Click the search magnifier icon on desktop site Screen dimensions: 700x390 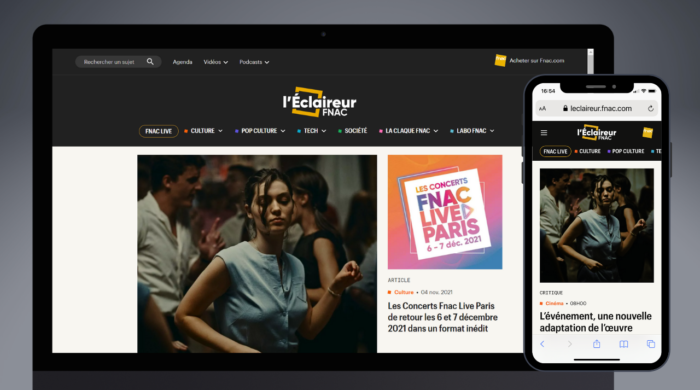tap(150, 62)
